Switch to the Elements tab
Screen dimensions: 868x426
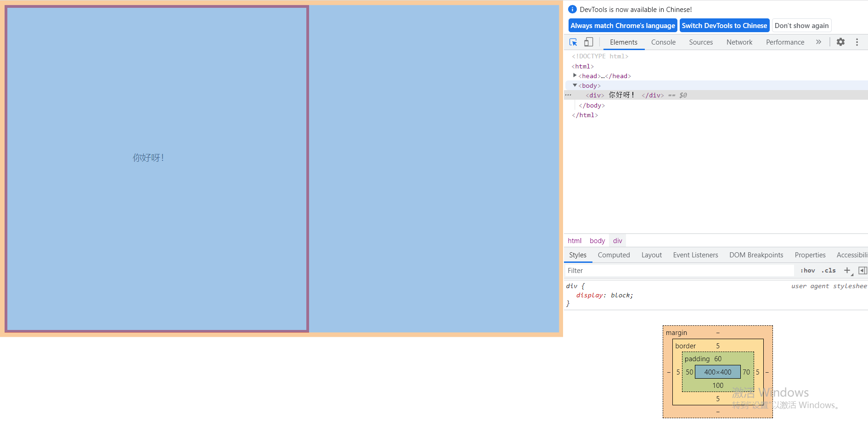coord(624,42)
